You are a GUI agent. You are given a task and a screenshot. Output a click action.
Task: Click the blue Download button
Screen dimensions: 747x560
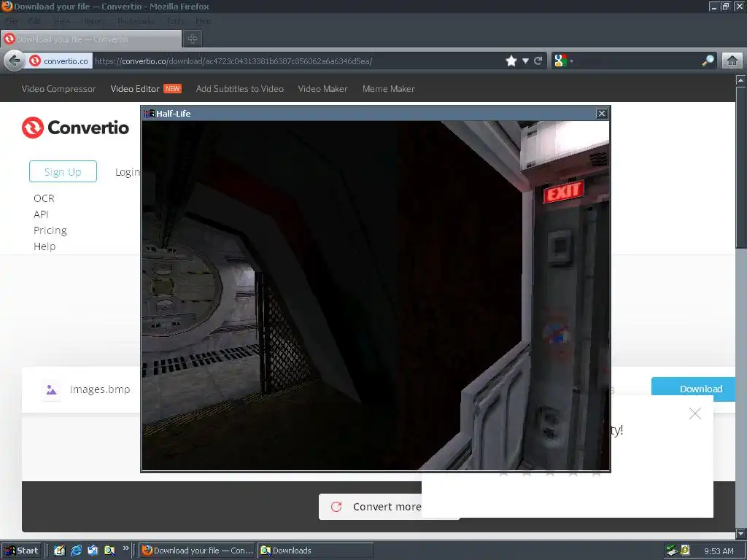(x=693, y=389)
